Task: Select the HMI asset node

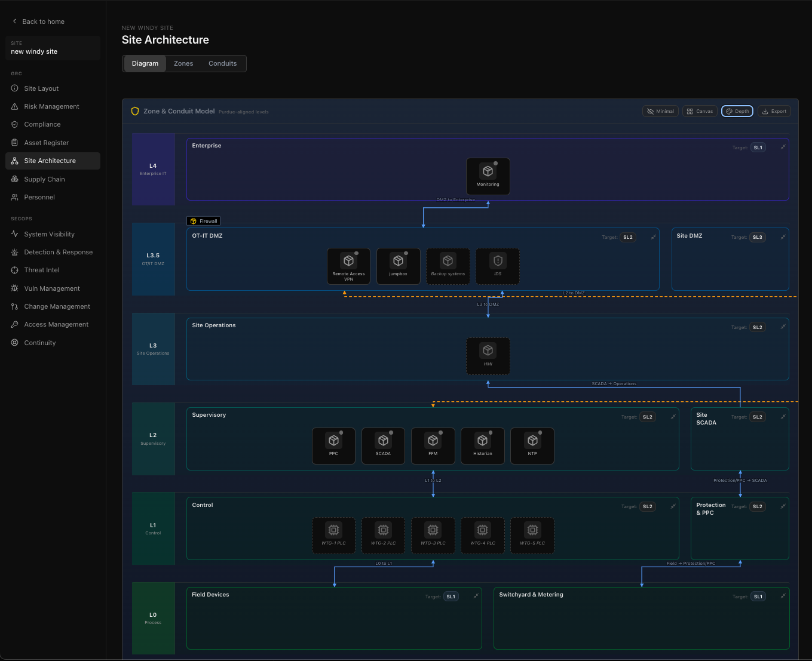Action: point(488,356)
